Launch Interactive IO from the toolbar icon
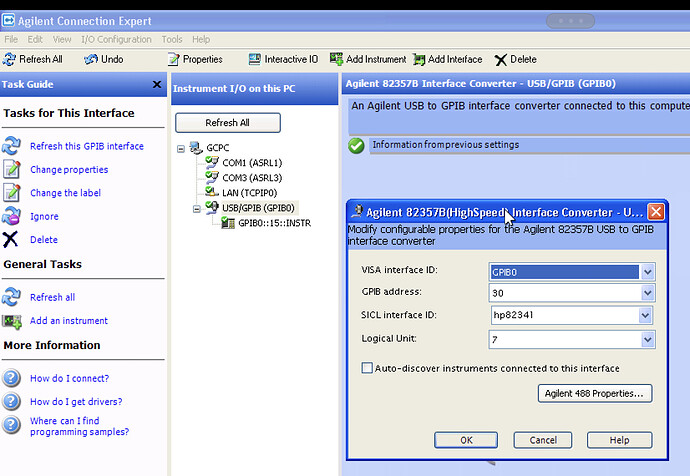 click(x=255, y=59)
